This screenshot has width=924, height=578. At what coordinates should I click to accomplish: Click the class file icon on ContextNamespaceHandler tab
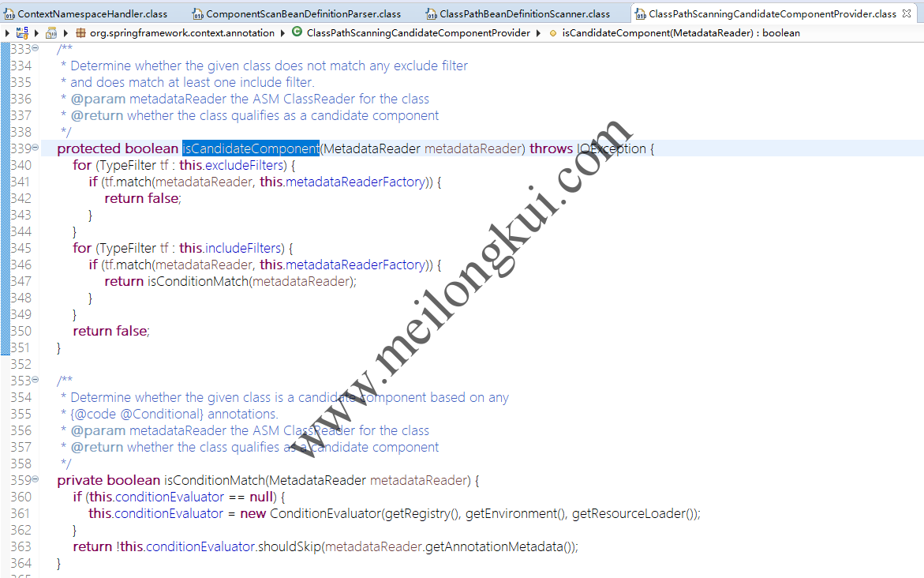(x=9, y=14)
